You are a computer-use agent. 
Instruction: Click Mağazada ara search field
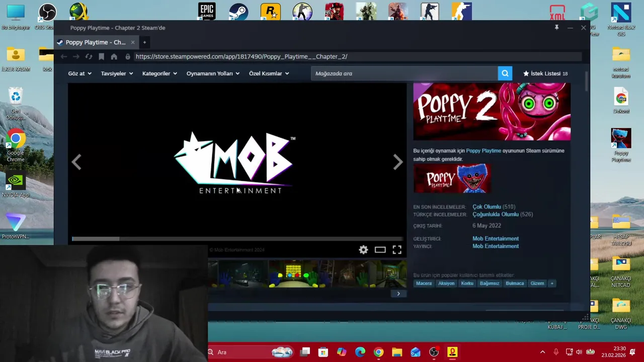coord(404,73)
